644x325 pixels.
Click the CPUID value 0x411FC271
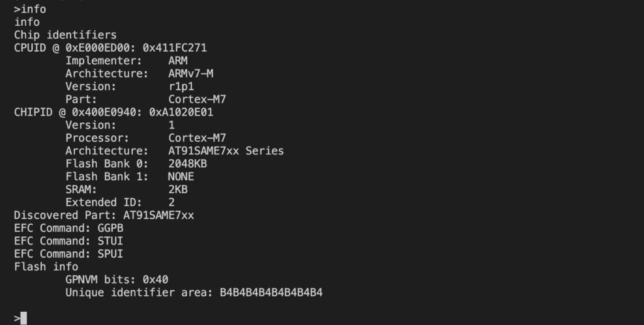[x=175, y=48]
